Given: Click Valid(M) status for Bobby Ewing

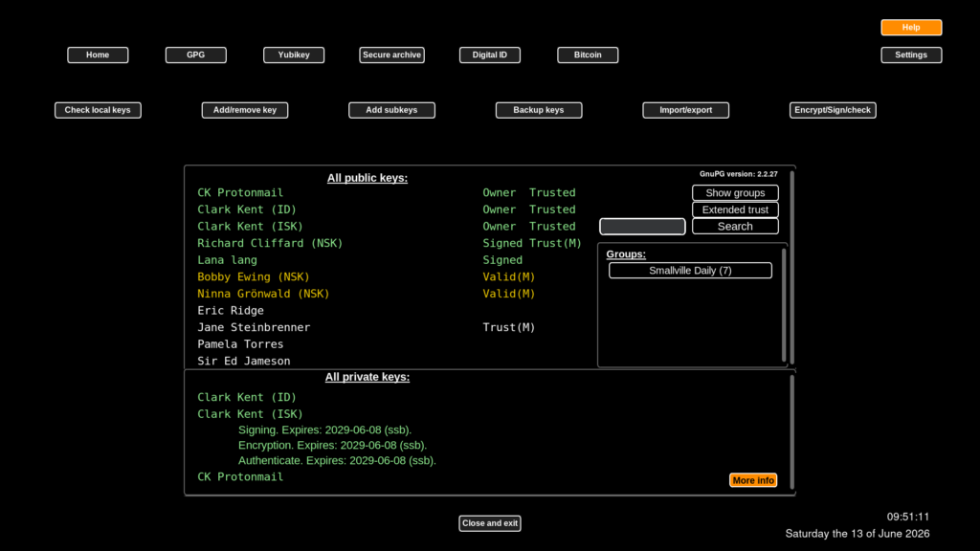Looking at the screenshot, I should click(509, 276).
